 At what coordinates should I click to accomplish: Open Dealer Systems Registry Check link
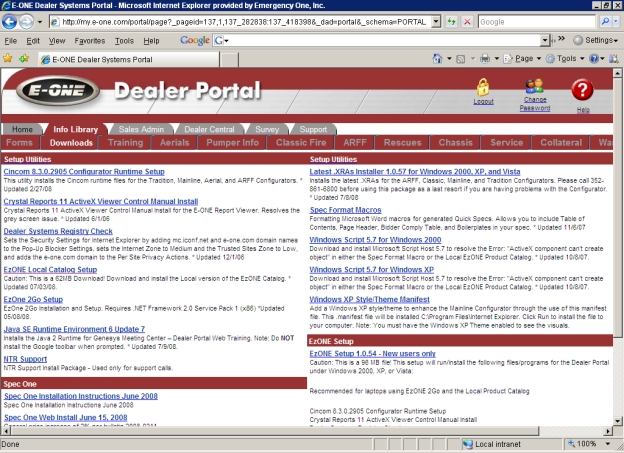(58, 231)
